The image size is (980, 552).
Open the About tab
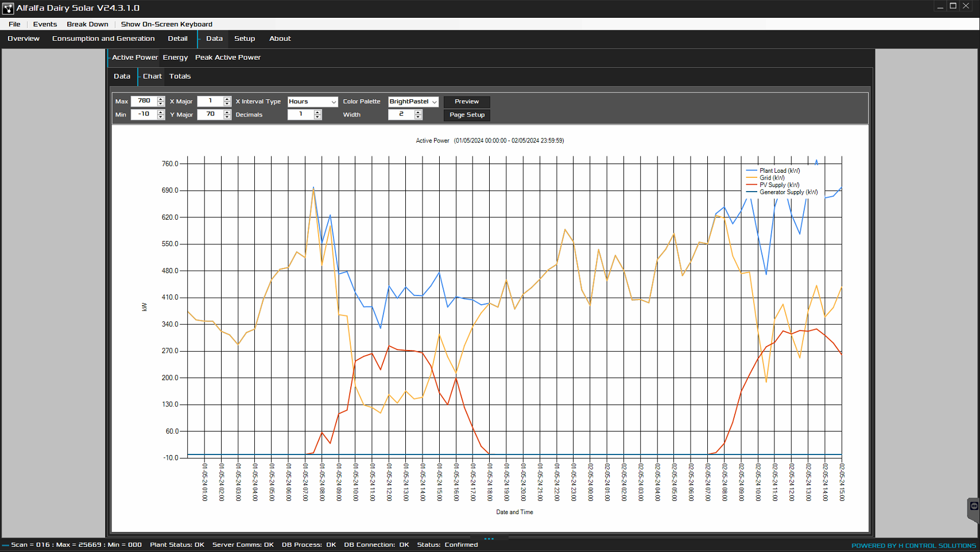(280, 38)
